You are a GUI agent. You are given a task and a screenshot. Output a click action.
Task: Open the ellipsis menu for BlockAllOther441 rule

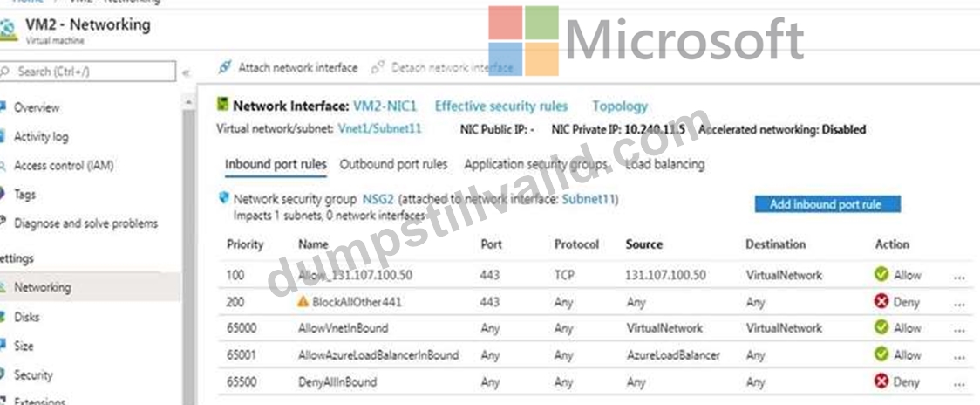click(x=959, y=305)
